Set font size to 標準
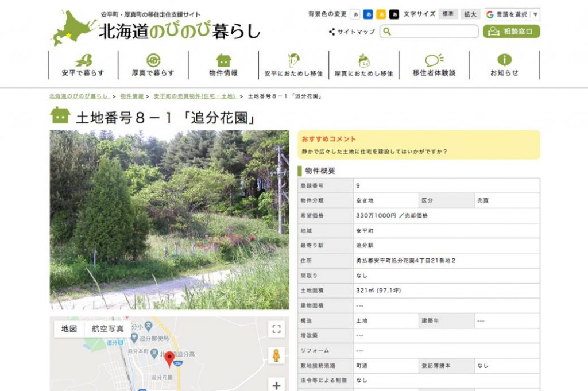The height and width of the screenshot is (391, 588). 448,14
